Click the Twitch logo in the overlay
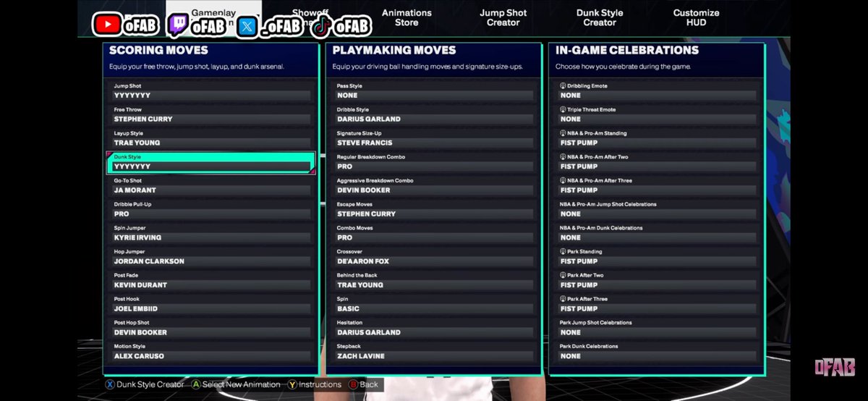Screen dimensions: 868x401 (178, 25)
